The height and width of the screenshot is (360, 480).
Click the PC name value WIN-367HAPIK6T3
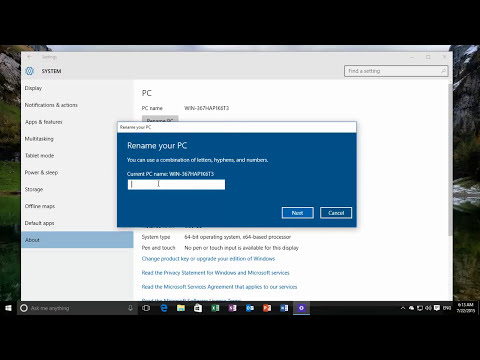coord(207,108)
